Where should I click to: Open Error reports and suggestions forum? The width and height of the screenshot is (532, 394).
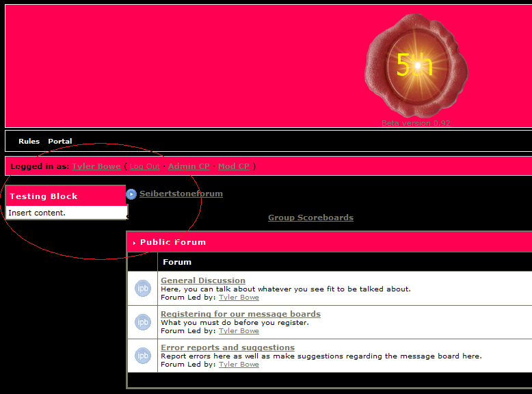tap(228, 347)
